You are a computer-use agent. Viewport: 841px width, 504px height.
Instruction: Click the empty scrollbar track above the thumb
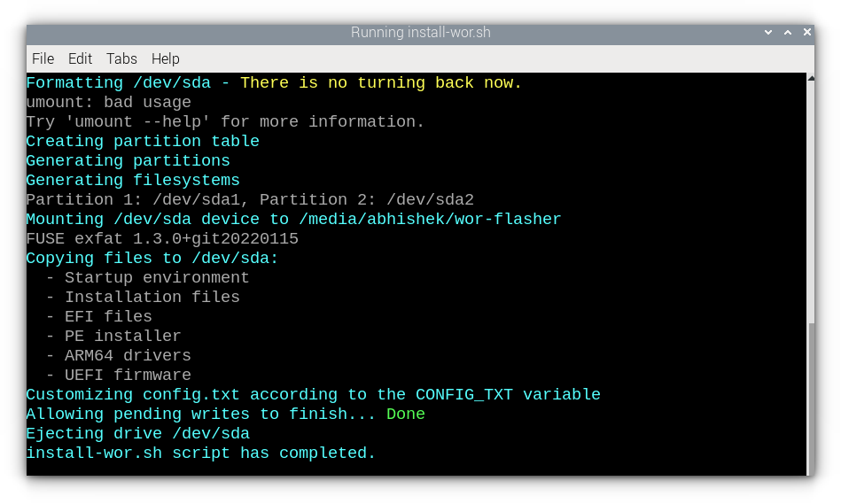(x=811, y=195)
